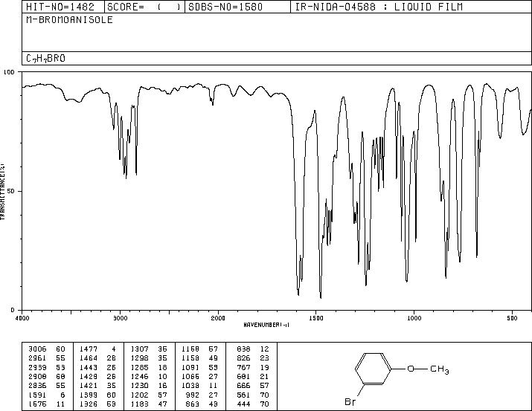Click the peak table entry 1230
The height and width of the screenshot is (411, 532).
tap(139, 386)
